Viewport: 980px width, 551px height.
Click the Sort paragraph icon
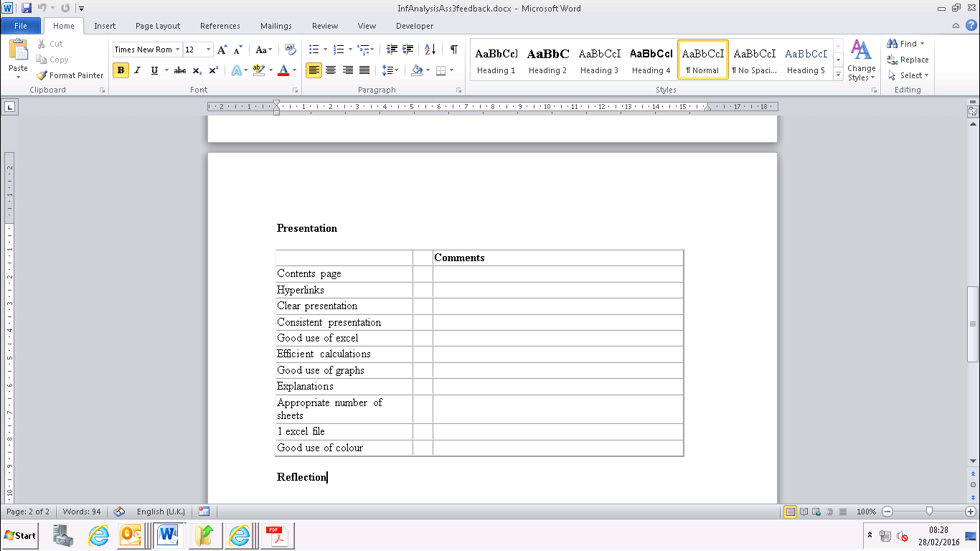pos(430,50)
